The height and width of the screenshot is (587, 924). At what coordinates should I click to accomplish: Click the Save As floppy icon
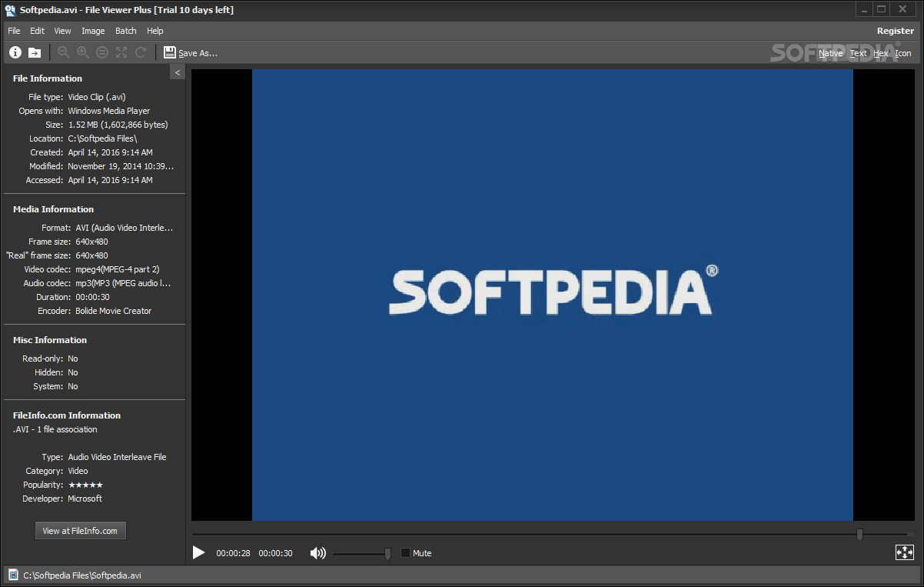(x=170, y=52)
